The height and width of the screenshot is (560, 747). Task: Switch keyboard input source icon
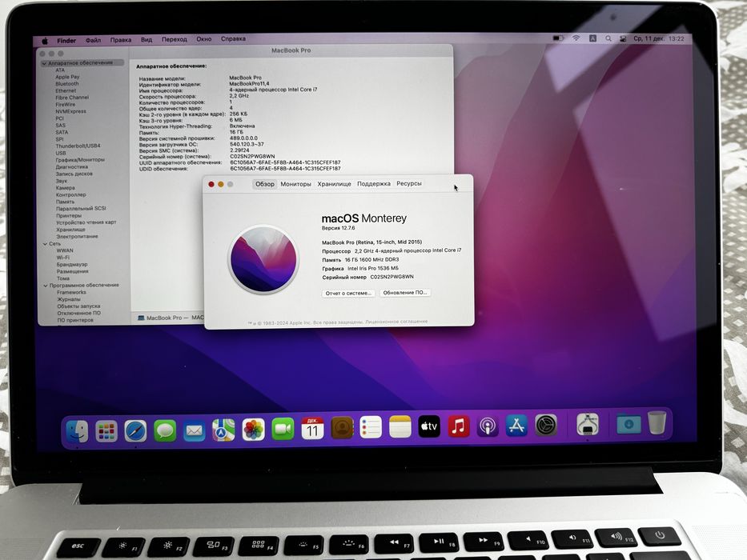(592, 38)
